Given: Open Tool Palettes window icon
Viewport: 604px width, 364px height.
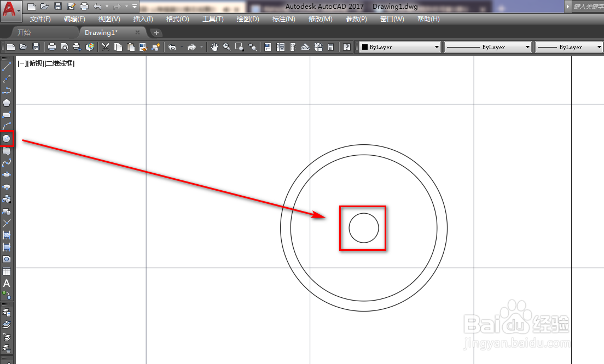Looking at the screenshot, I should coord(293,47).
